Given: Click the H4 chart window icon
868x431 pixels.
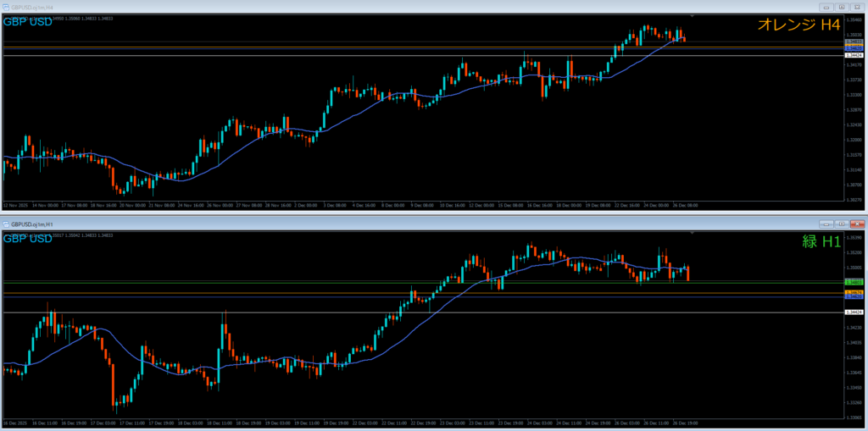Looking at the screenshot, I should click(7, 7).
